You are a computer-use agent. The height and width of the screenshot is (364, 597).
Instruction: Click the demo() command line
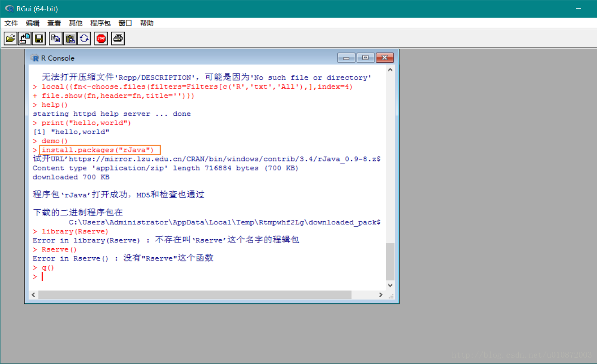(50, 141)
